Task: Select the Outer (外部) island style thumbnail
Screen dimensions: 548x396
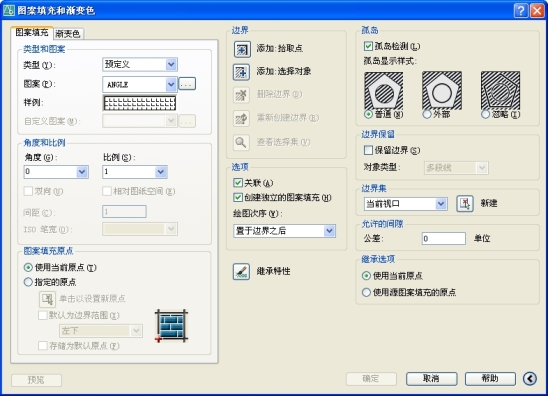Action: tap(442, 90)
